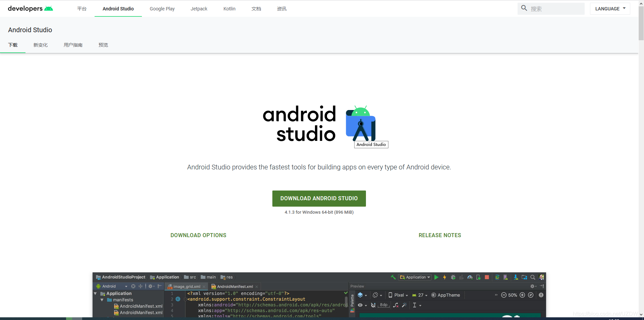
Task: Click the search magnifier icon
Action: 524,8
